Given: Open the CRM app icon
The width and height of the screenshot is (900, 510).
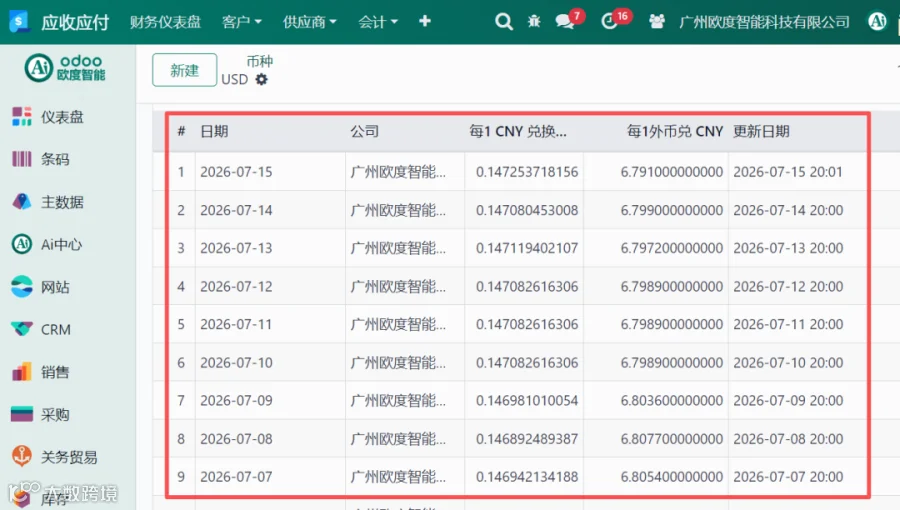Looking at the screenshot, I should pyautogui.click(x=22, y=329).
